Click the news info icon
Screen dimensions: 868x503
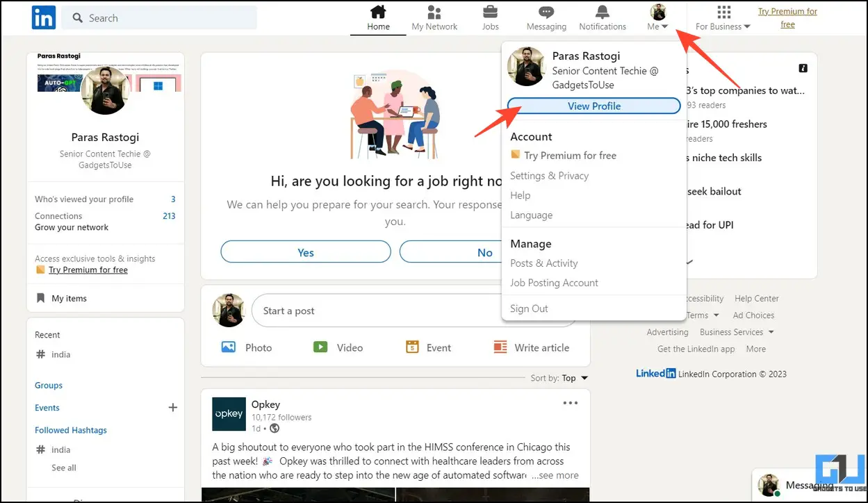pyautogui.click(x=803, y=68)
